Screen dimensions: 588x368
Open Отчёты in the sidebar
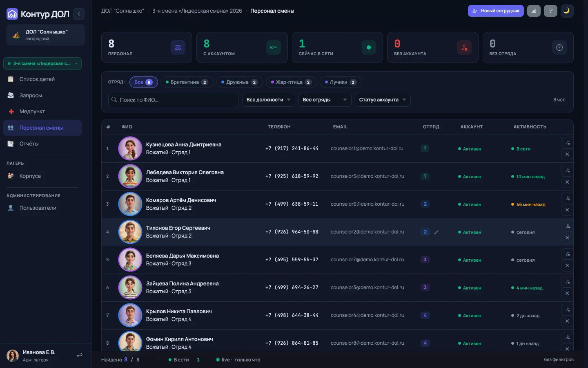tap(42, 144)
